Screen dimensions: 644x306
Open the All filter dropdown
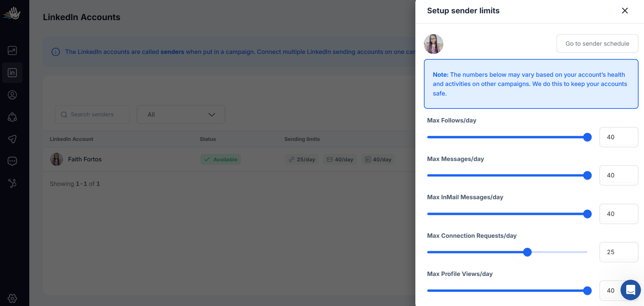click(x=181, y=115)
